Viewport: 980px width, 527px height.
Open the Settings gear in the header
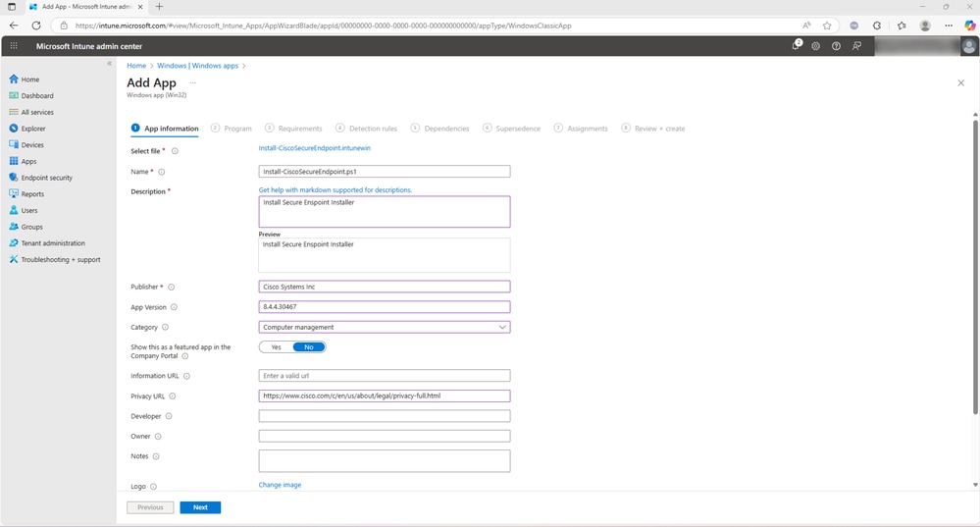click(815, 46)
